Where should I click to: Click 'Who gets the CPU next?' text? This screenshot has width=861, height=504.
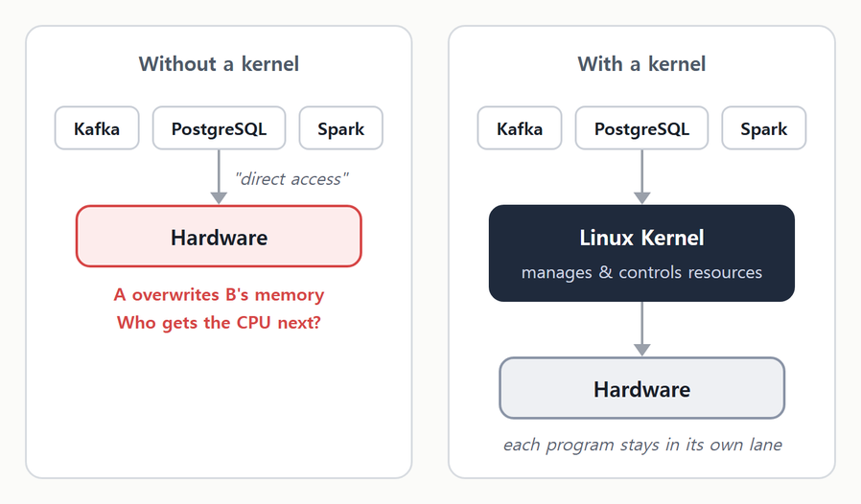219,322
